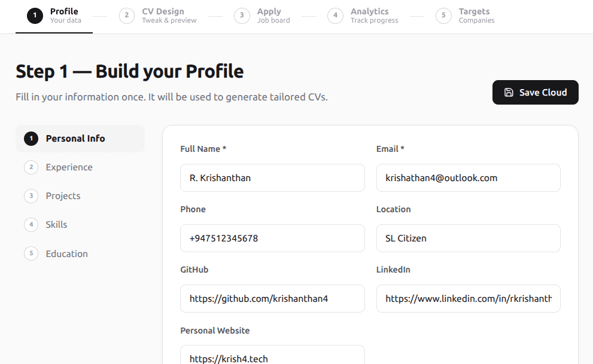This screenshot has height=364, width=593.
Task: Click the step 4 circle for Analytics
Action: click(335, 16)
